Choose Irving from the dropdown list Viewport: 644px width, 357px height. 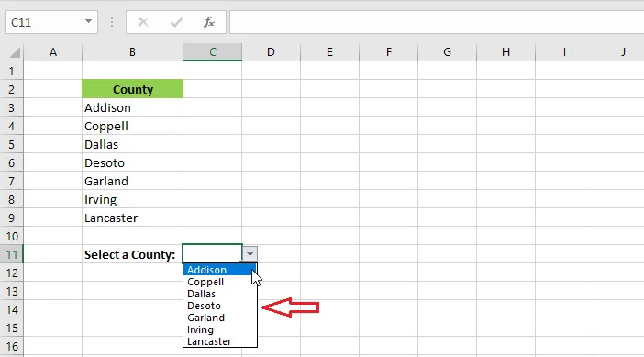click(x=220, y=329)
